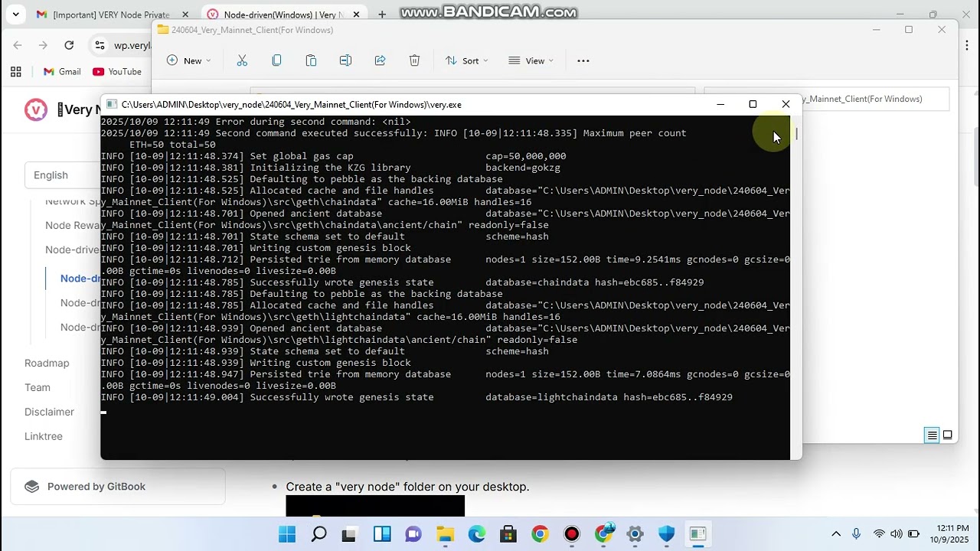
Task: Open Bandicam recorder from the taskbar
Action: click(572, 534)
